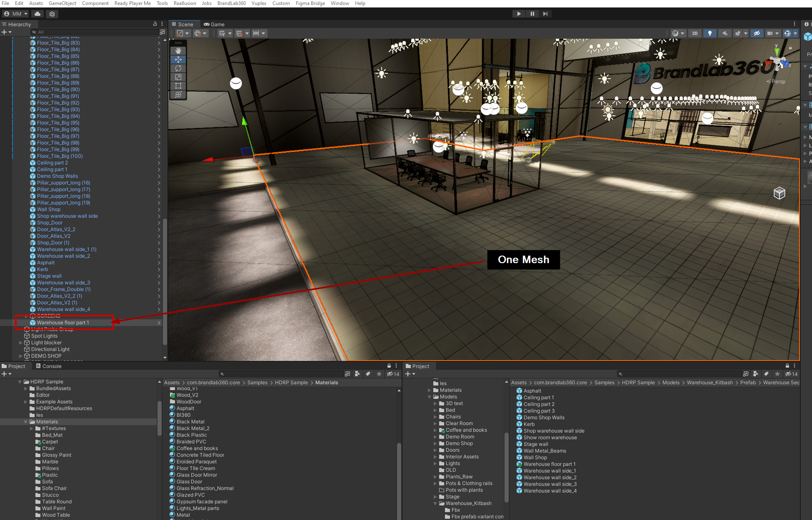Expand the DEMO SHOP hierarchy item
This screenshot has width=812, height=520.
click(20, 356)
